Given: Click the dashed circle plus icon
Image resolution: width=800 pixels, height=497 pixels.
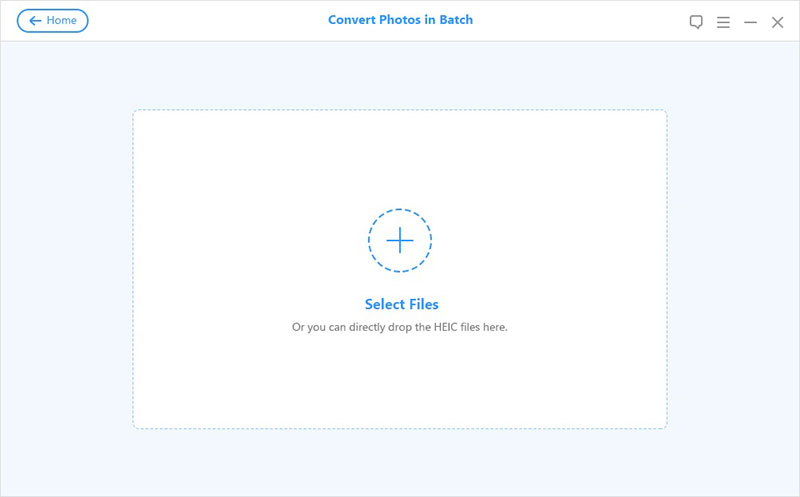Looking at the screenshot, I should coord(400,240).
